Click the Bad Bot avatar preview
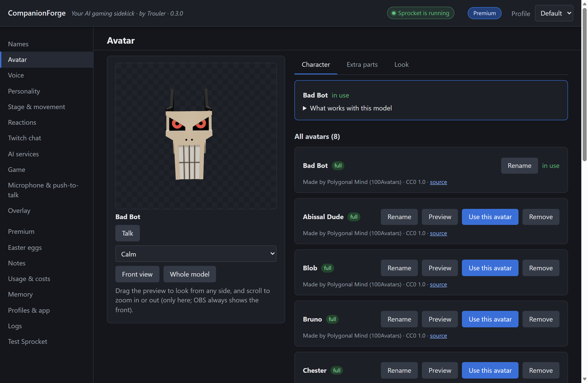588x383 pixels. (196, 136)
